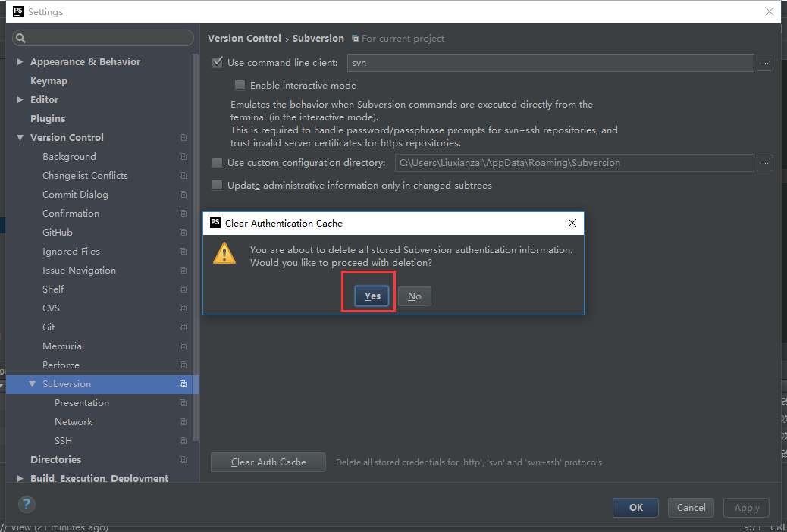Click project-level icon beside SSH
This screenshot has height=532, width=787.
click(x=183, y=440)
